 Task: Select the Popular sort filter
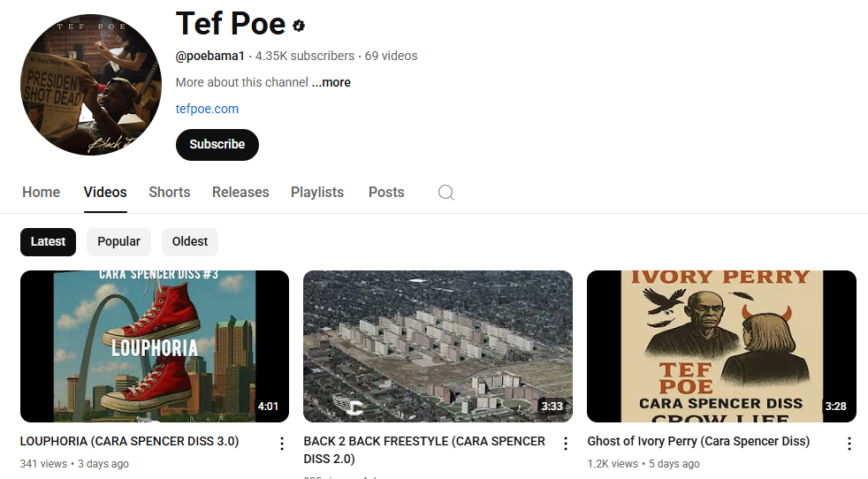tap(118, 241)
